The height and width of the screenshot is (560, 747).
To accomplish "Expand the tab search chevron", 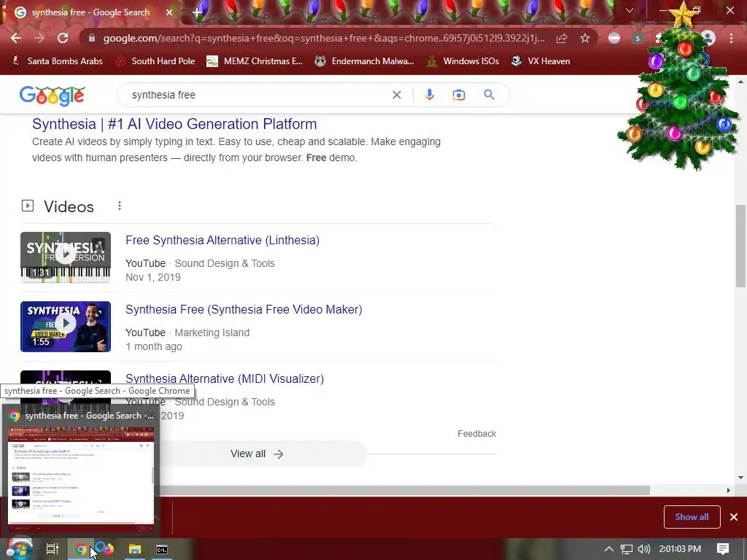I will (630, 10).
